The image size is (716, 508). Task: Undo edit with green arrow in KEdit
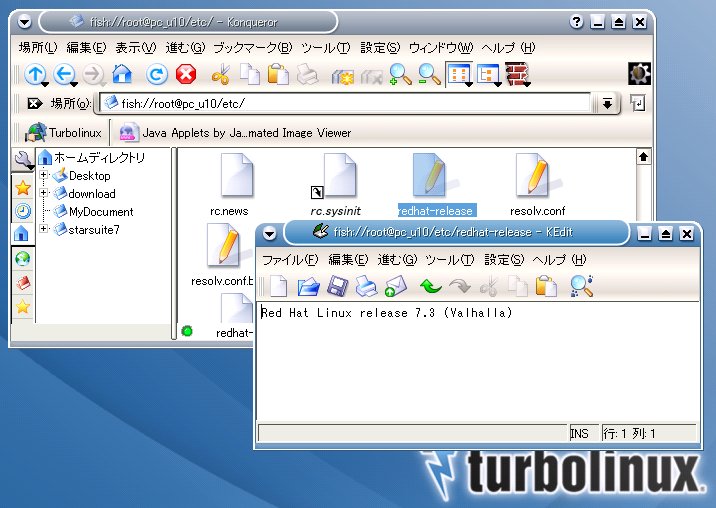point(430,286)
